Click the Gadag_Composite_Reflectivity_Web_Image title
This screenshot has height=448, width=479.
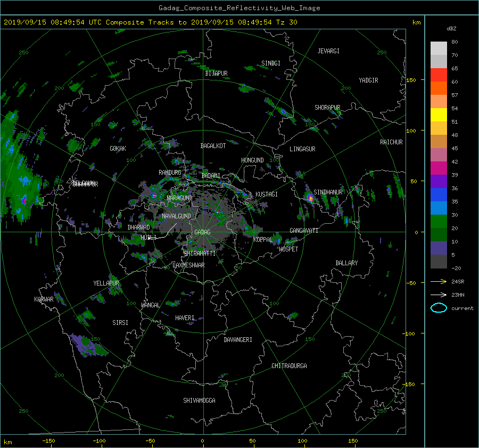tap(239, 8)
